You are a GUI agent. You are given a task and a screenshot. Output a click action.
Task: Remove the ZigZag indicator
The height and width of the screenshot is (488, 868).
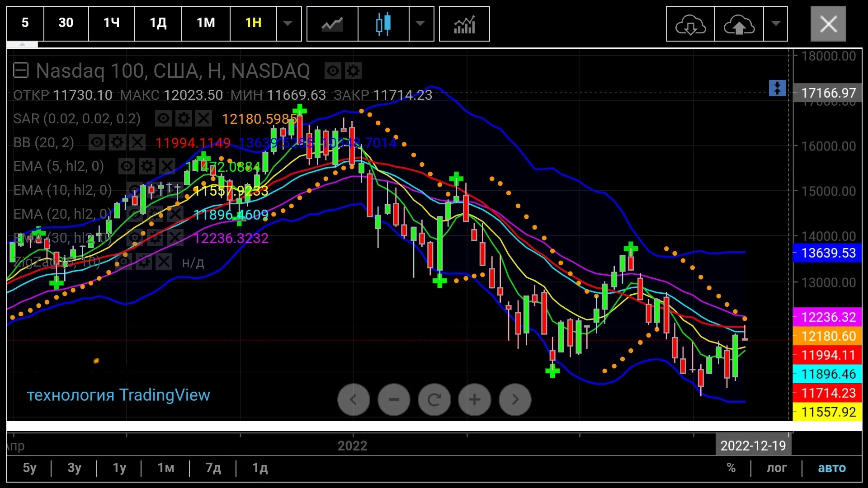[x=164, y=262]
